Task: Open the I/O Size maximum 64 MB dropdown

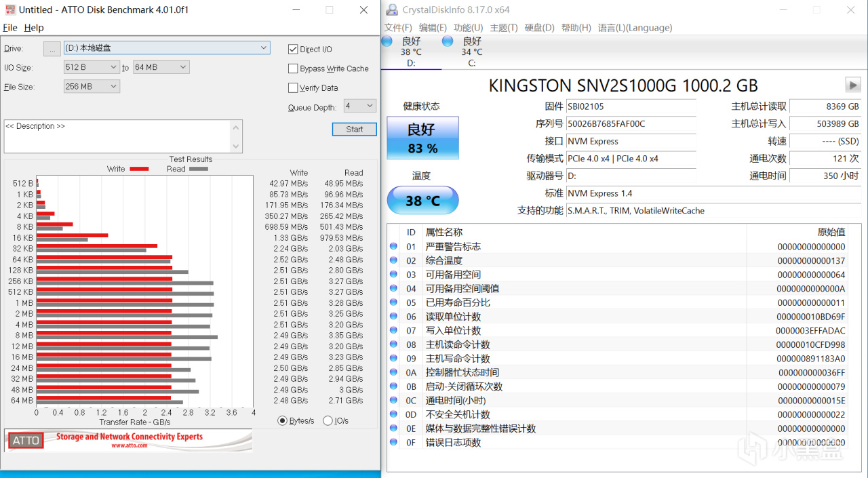Action: click(x=161, y=67)
